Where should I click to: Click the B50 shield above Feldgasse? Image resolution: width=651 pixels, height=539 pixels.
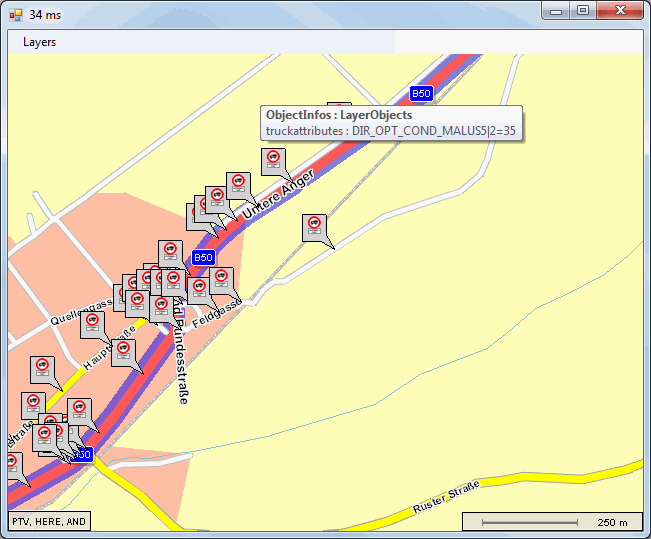coord(203,257)
